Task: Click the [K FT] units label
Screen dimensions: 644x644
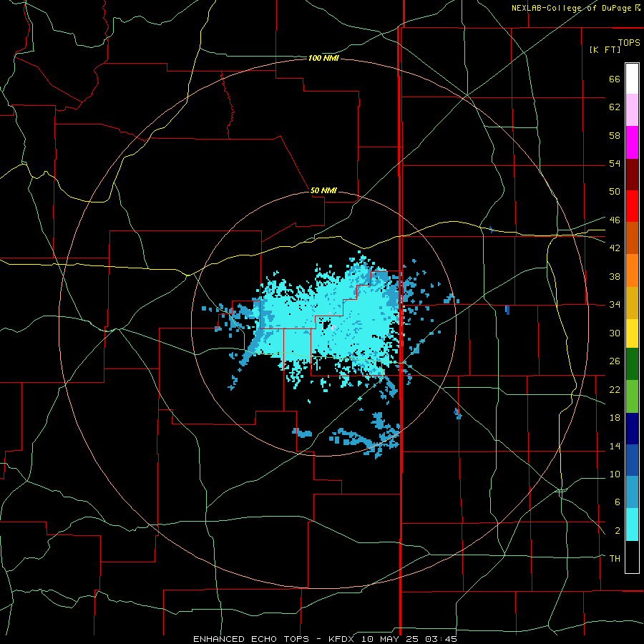Action: tap(605, 49)
